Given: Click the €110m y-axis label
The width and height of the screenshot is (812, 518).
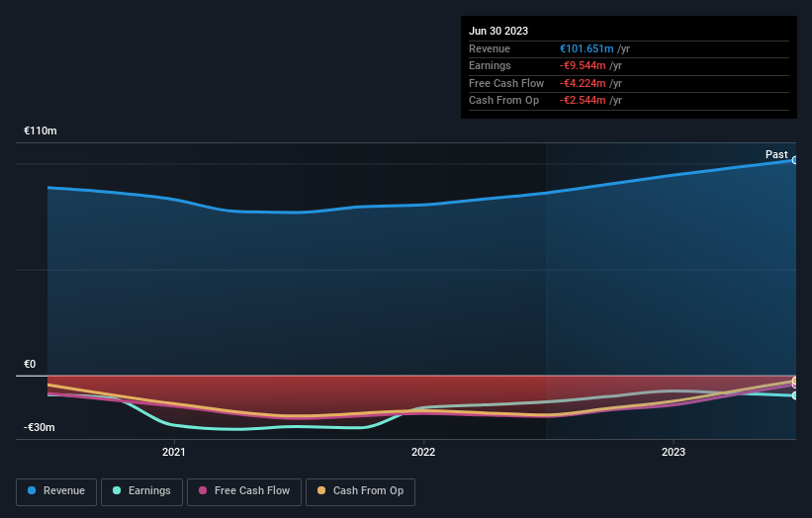Looking at the screenshot, I should pos(41,130).
